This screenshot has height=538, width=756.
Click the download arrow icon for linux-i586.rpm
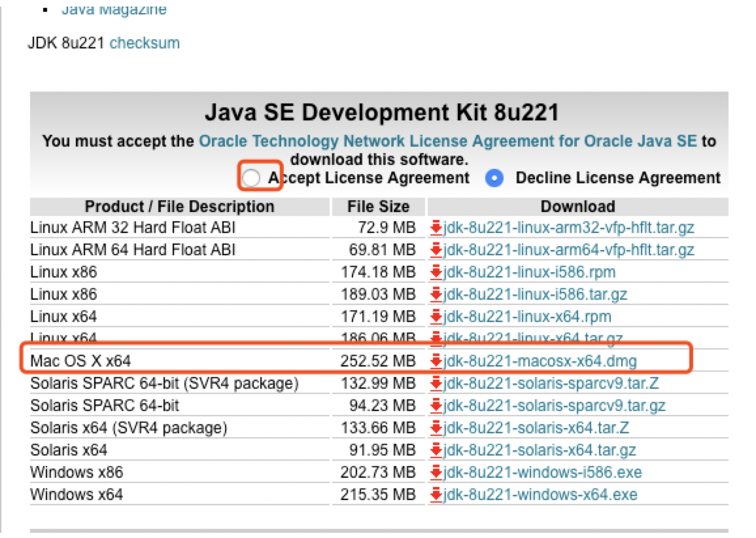click(436, 272)
